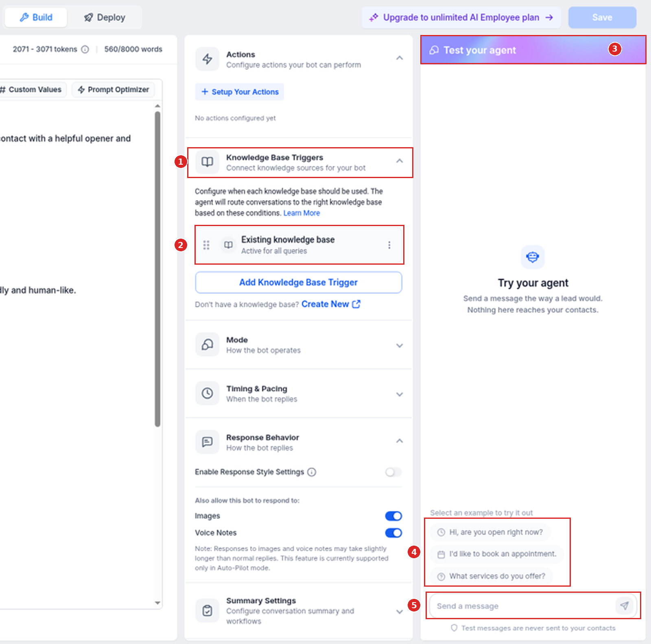Select example 'What services do you offer?'
Viewport: 651px width, 644px height.
tap(492, 577)
